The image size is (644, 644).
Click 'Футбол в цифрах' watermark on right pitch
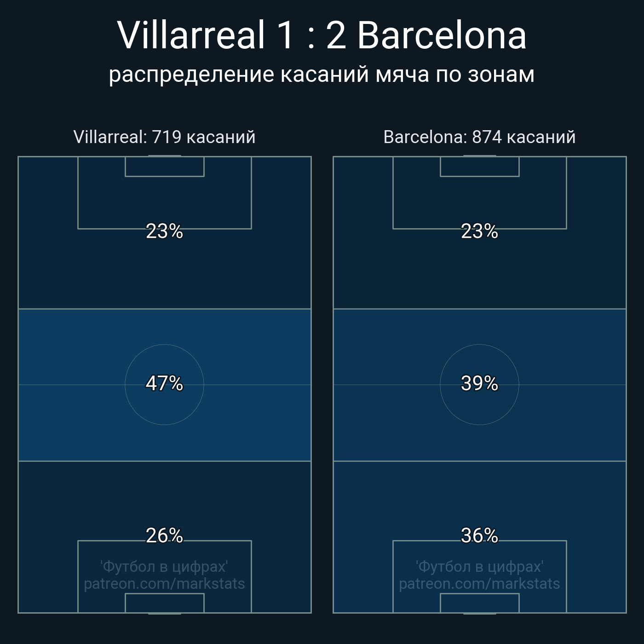tap(479, 567)
